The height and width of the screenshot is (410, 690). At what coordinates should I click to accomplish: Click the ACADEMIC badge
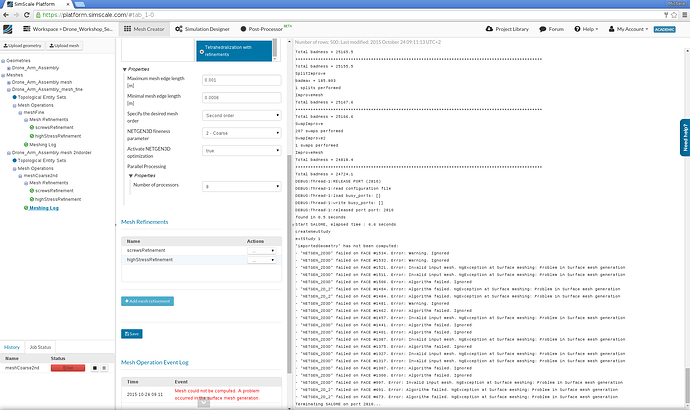coord(664,29)
